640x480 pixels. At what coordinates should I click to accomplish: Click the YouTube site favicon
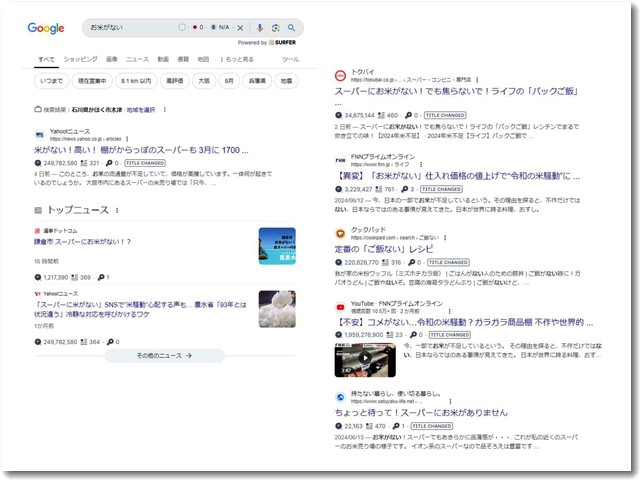point(340,307)
